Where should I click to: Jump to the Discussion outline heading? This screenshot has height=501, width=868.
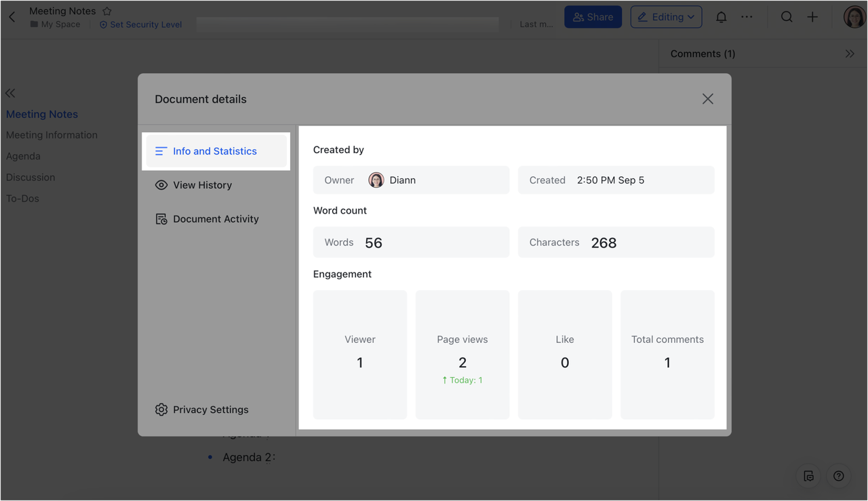(x=31, y=177)
